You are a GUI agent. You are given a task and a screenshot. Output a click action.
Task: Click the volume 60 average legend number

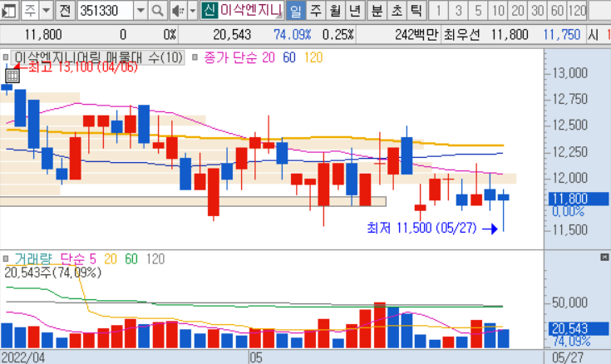(x=131, y=258)
